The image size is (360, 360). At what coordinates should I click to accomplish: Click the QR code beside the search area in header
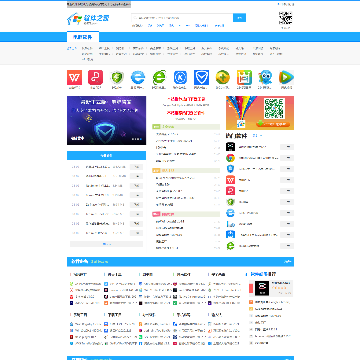[286, 18]
